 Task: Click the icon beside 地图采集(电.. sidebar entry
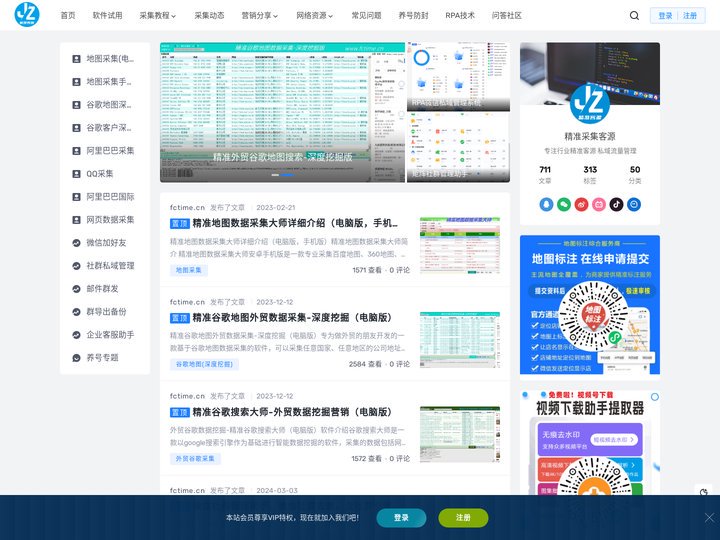pyautogui.click(x=77, y=59)
